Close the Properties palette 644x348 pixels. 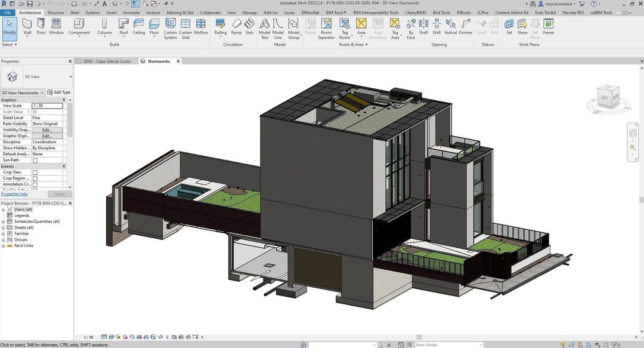(x=70, y=61)
